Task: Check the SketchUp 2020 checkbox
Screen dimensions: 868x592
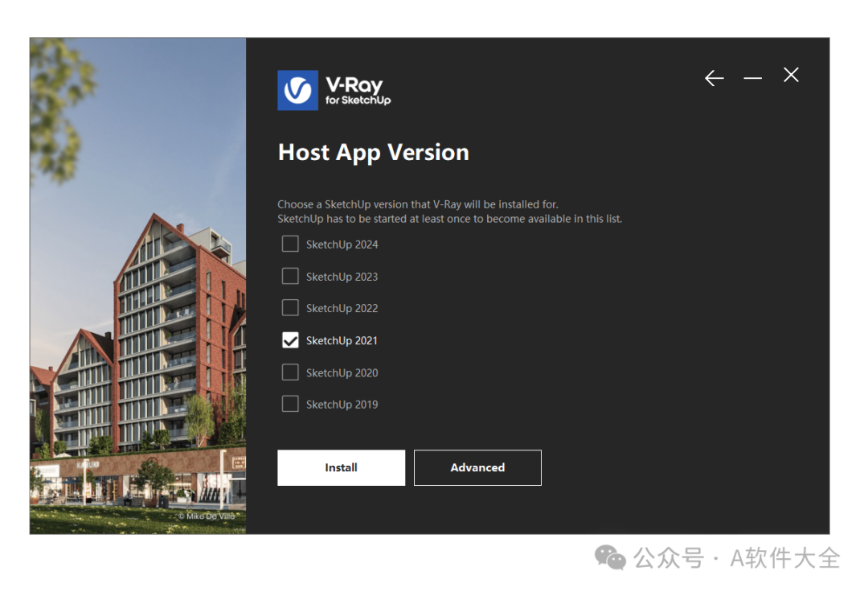Action: [x=290, y=372]
